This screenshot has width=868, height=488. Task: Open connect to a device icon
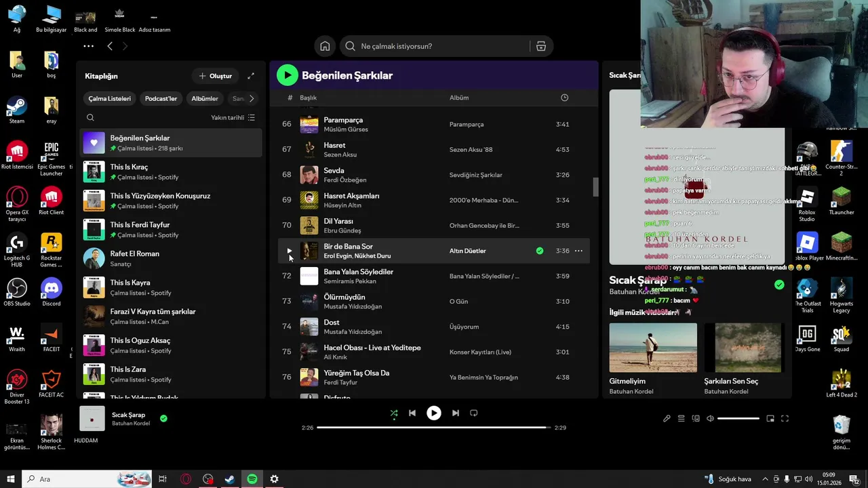point(696,419)
